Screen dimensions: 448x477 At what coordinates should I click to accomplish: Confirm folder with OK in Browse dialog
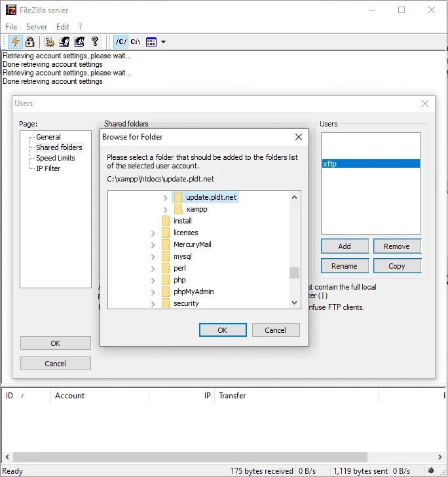click(x=223, y=330)
